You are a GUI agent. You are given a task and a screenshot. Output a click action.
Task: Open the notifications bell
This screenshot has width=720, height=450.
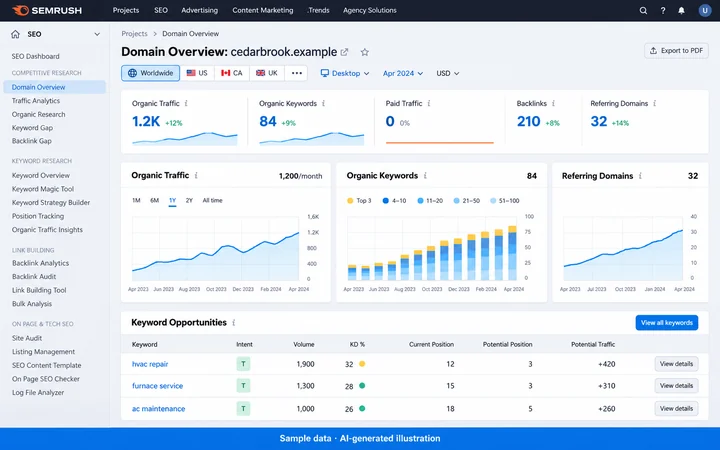click(681, 11)
